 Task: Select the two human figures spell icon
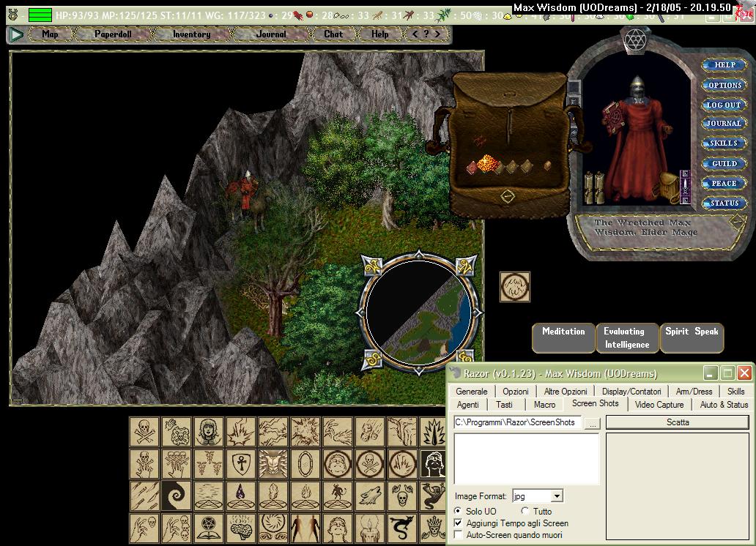click(x=305, y=528)
